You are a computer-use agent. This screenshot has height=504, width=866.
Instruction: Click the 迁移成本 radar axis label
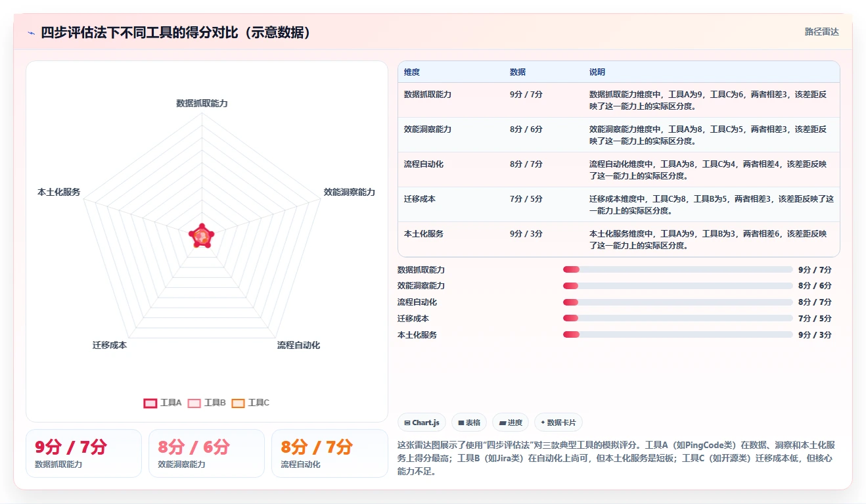click(x=110, y=345)
